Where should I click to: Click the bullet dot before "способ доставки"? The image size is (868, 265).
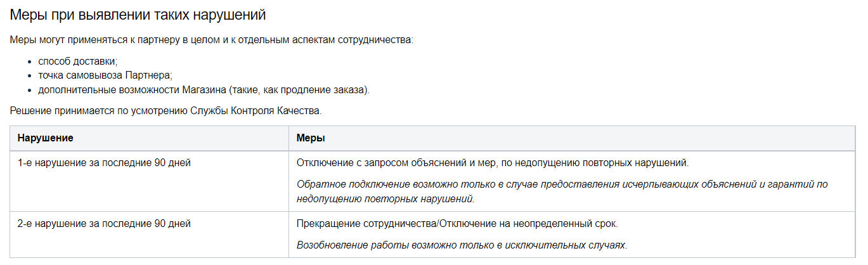(30, 62)
